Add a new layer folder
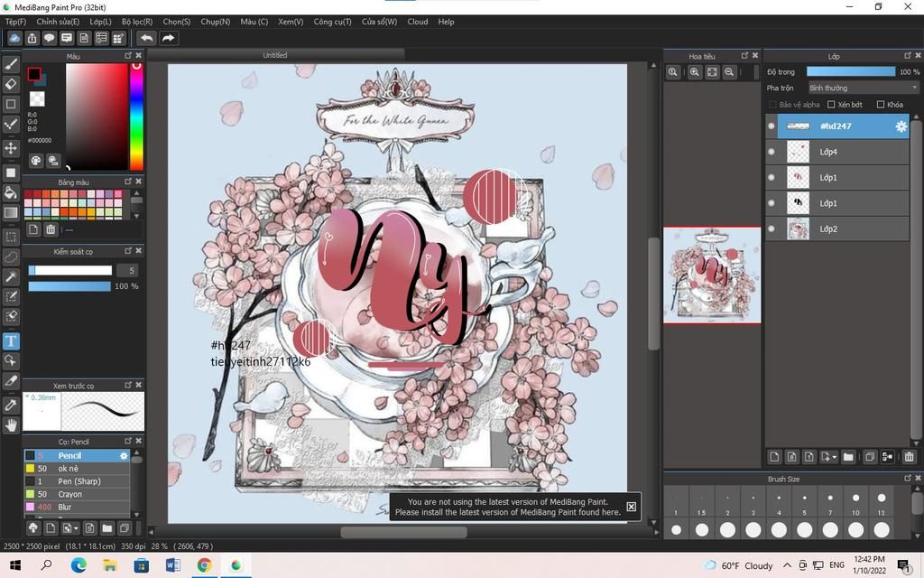This screenshot has height=578, width=924. pyautogui.click(x=848, y=456)
